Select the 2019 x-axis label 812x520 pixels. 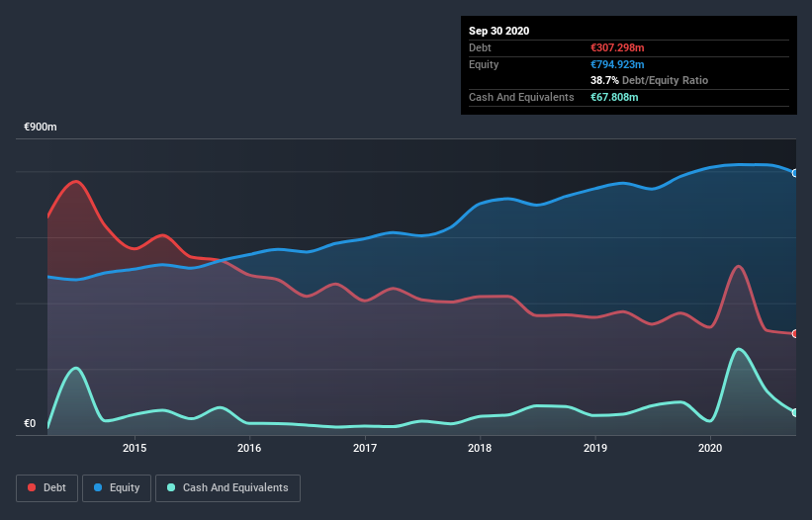[595, 448]
